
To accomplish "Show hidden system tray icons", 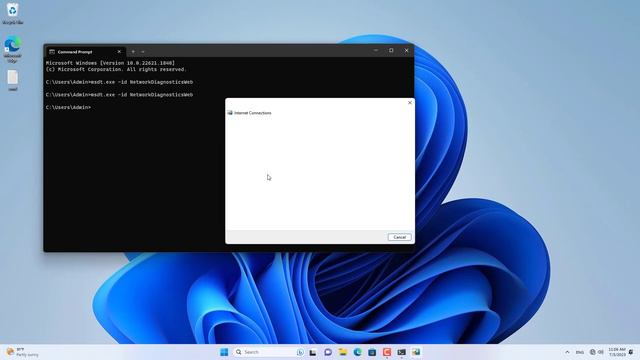I will click(567, 352).
